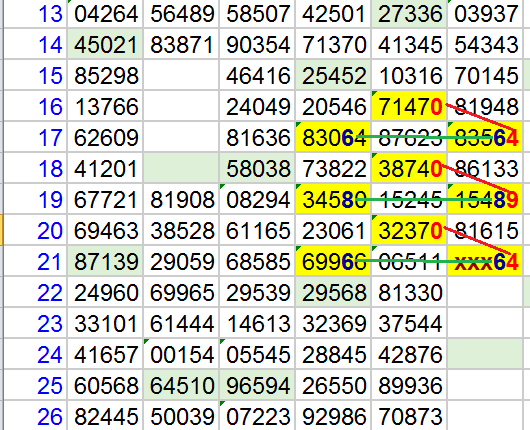Select empty cell next to 85298
Image resolution: width=530 pixels, height=430 pixels.
pyautogui.click(x=181, y=75)
